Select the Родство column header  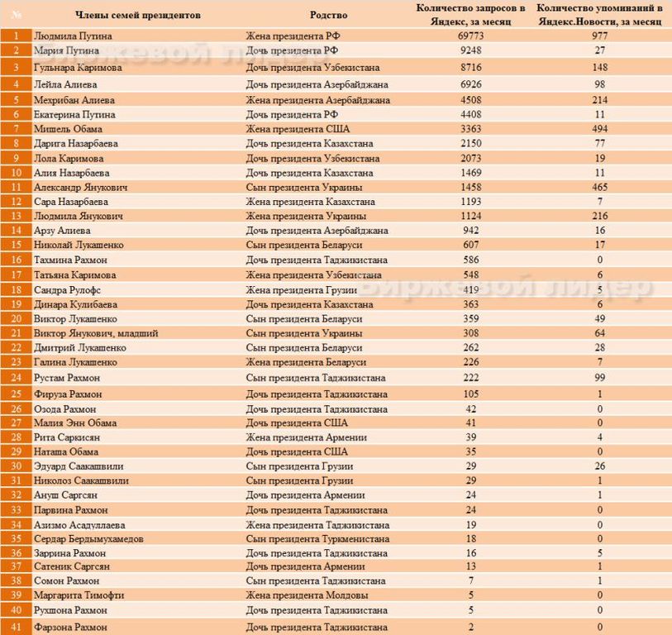pos(329,16)
